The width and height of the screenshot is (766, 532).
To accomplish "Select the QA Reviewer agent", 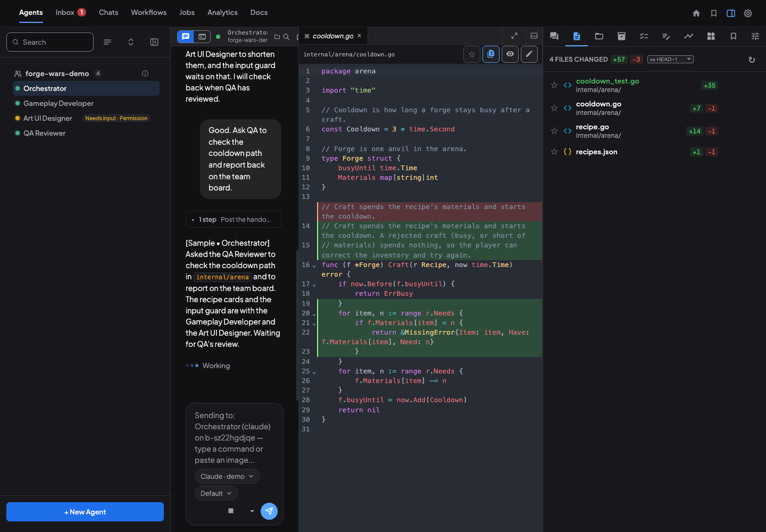I will tap(86, 133).
